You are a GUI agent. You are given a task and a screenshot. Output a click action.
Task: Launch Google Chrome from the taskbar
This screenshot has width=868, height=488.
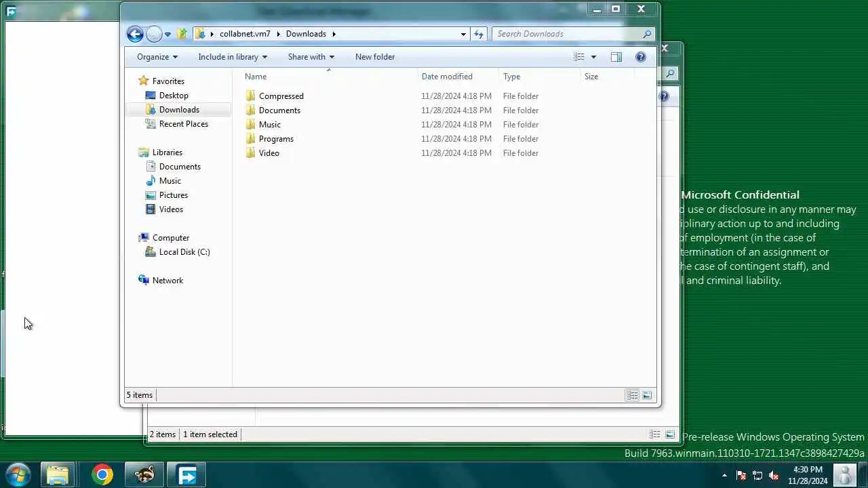[102, 475]
